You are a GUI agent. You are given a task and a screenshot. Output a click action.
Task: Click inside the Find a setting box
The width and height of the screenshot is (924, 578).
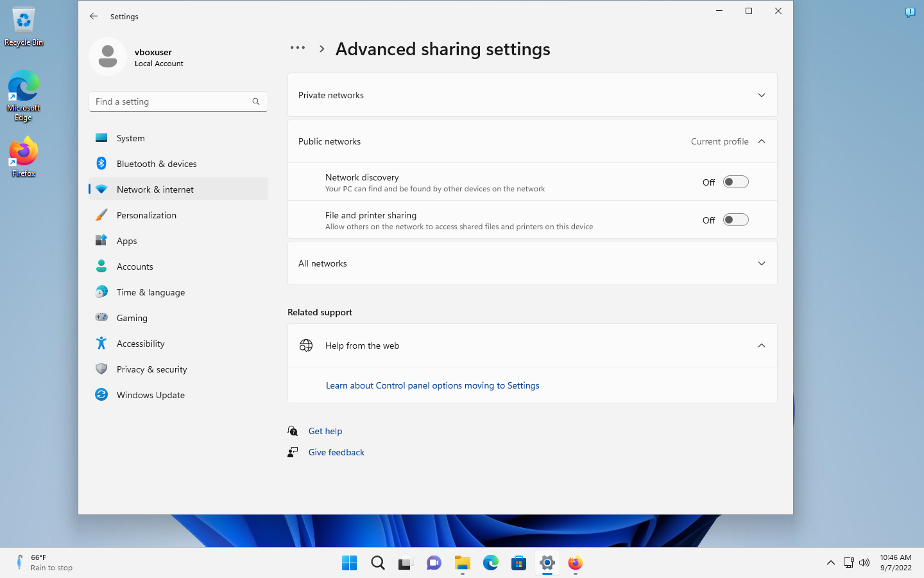(x=178, y=101)
